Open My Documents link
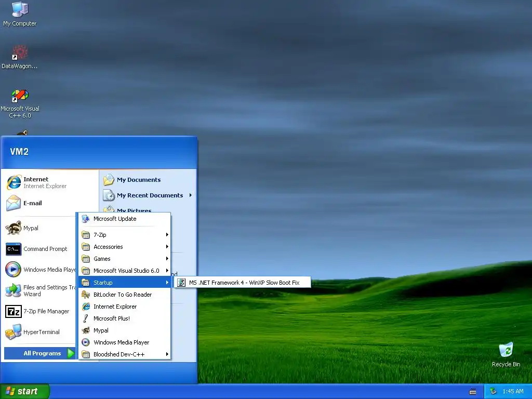The height and width of the screenshot is (399, 532). [139, 180]
